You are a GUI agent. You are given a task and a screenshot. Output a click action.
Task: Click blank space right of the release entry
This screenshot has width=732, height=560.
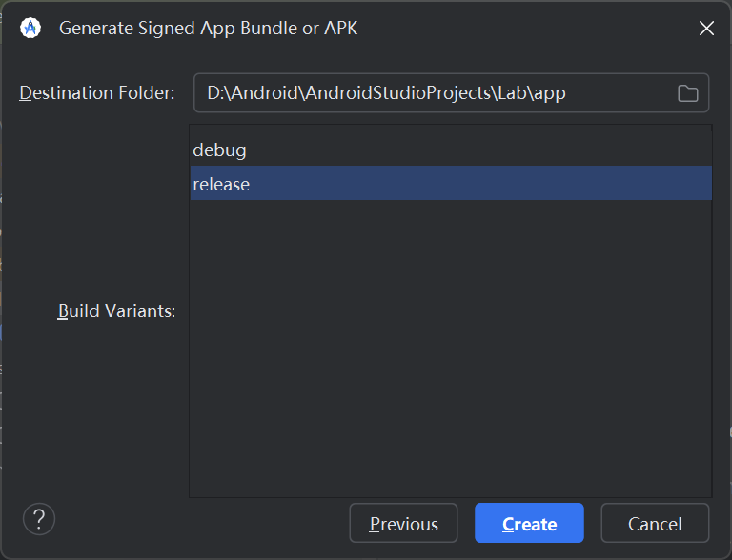477,184
